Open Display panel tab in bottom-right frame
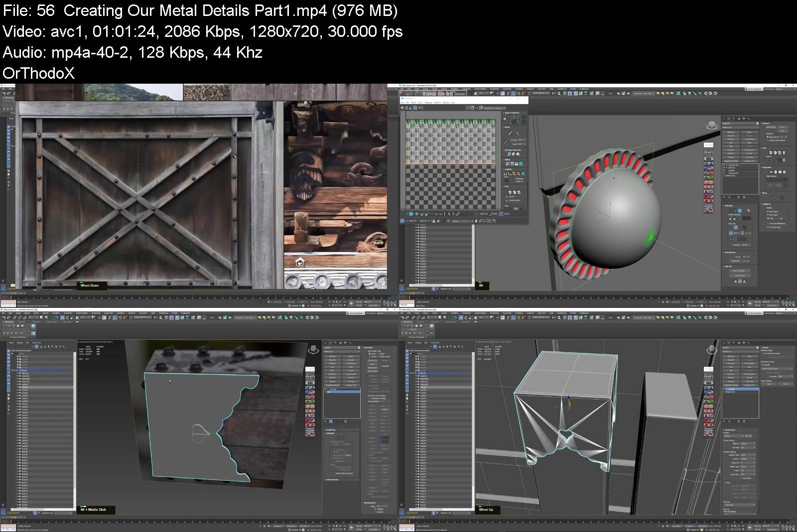 [744, 343]
